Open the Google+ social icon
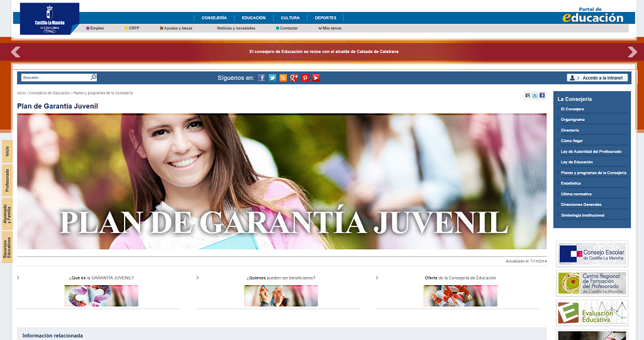Image resolution: width=644 pixels, height=340 pixels. (x=294, y=78)
